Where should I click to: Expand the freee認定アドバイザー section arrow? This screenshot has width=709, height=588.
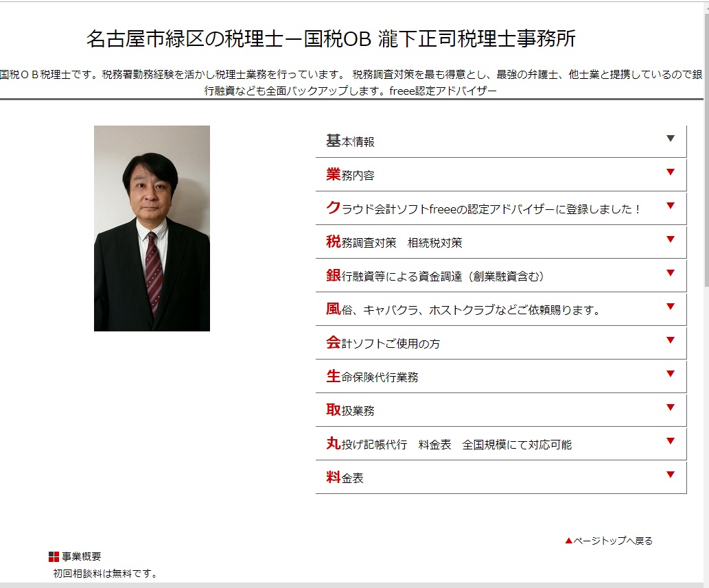671,206
